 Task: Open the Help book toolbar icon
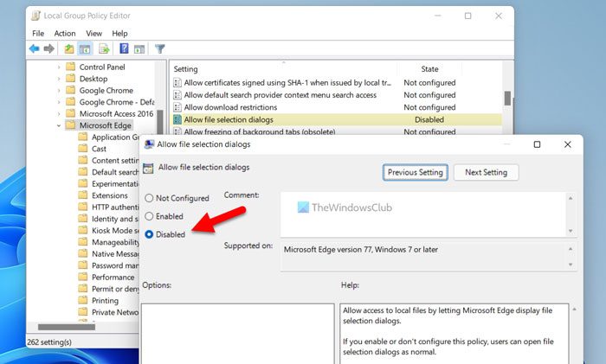[x=124, y=48]
